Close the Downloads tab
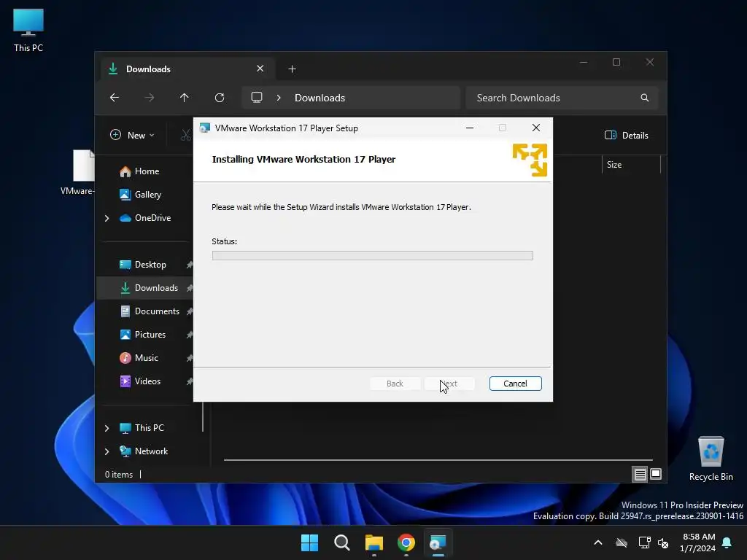Screen dimensions: 747x560 pos(260,69)
